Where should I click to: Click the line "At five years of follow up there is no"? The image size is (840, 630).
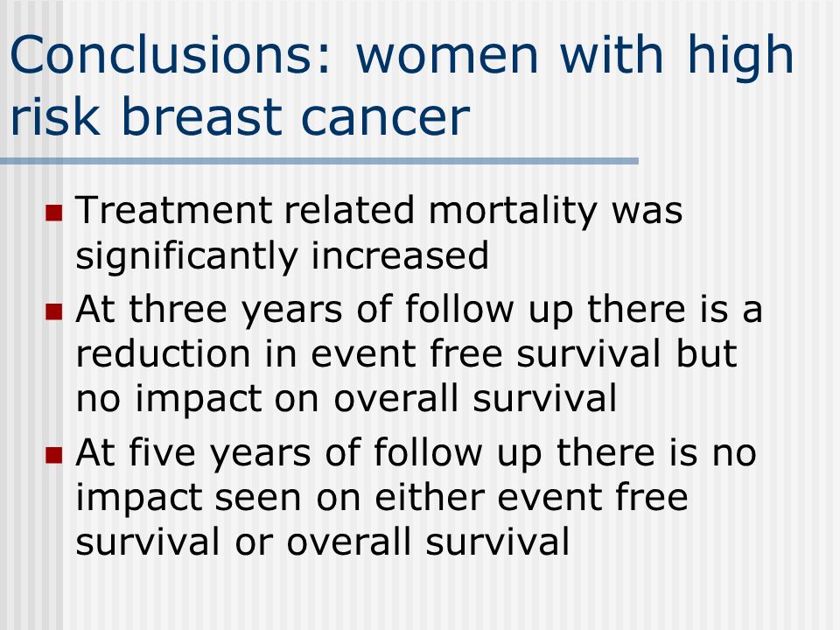pyautogui.click(x=416, y=453)
